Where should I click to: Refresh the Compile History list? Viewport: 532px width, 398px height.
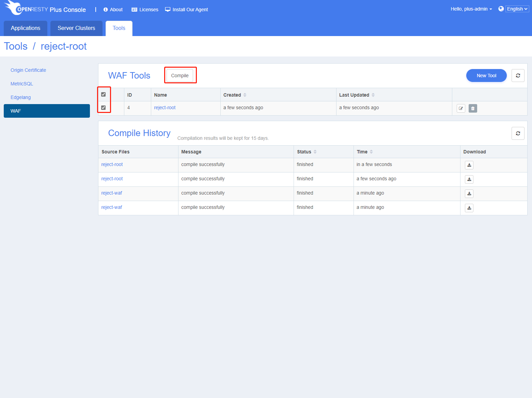click(518, 133)
